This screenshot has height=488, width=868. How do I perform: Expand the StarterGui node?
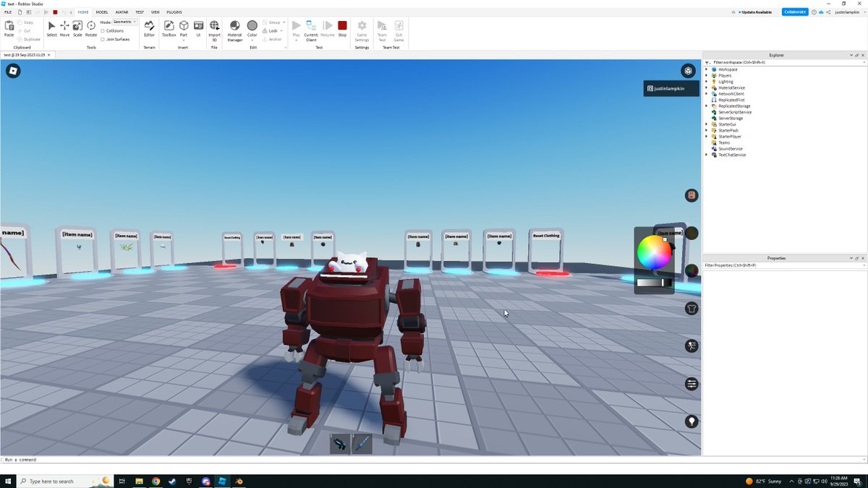coord(707,124)
